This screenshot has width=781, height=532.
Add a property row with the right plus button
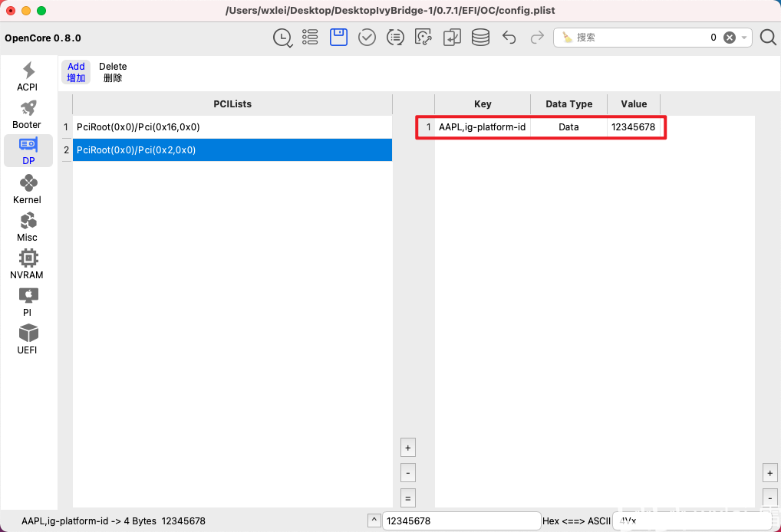point(770,473)
